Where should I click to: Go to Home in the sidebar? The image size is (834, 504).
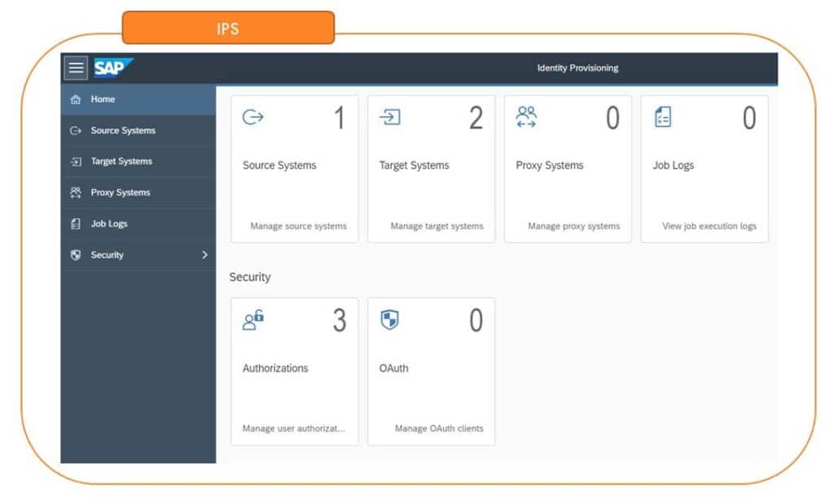click(x=138, y=99)
